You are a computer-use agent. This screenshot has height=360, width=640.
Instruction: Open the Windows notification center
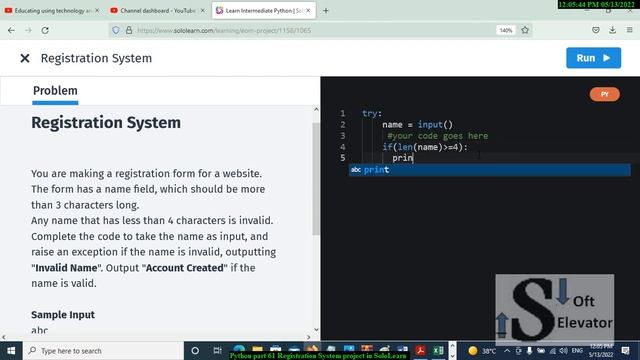625,351
